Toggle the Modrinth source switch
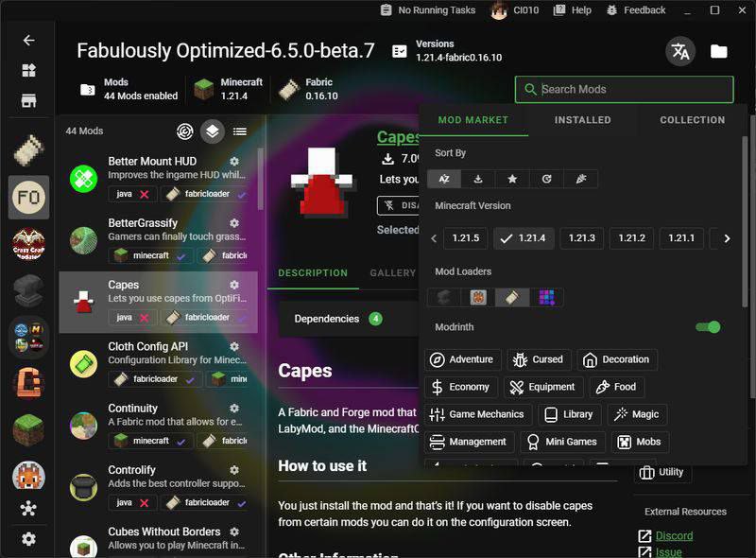Image resolution: width=756 pixels, height=558 pixels. click(708, 327)
